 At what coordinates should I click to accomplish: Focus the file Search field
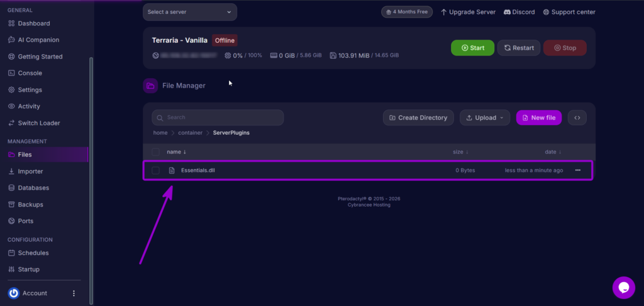(x=218, y=118)
